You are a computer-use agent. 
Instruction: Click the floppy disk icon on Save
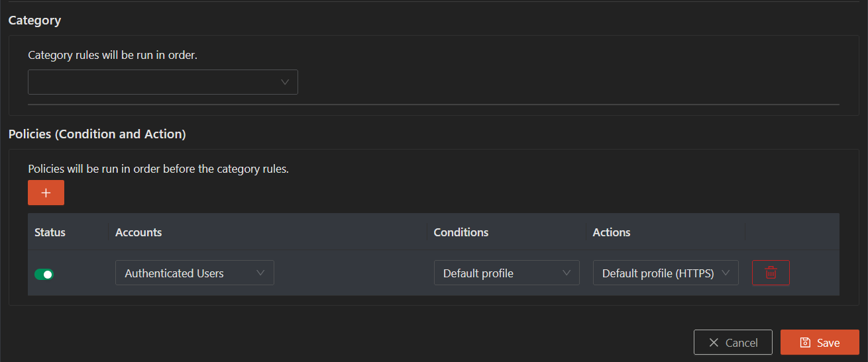tap(805, 342)
